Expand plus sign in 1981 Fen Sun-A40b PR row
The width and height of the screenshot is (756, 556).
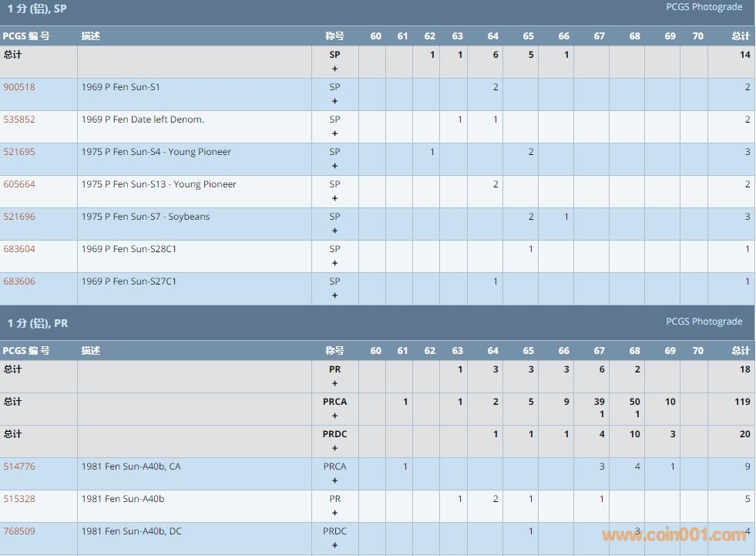[x=334, y=513]
